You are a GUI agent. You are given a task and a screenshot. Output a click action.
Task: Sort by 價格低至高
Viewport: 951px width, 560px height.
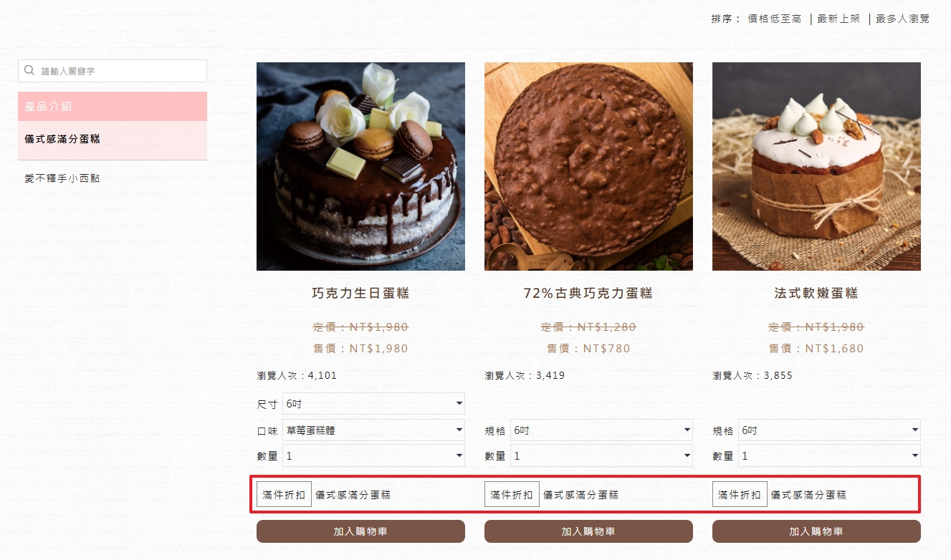tap(774, 19)
